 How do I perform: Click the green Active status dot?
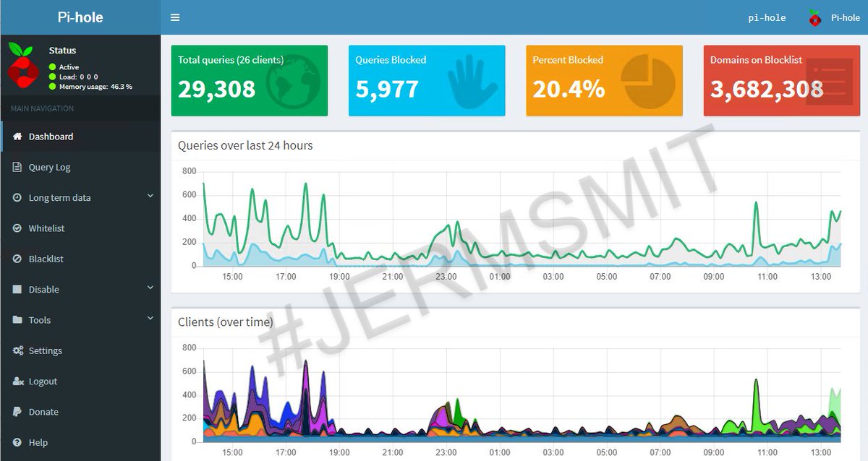(x=53, y=67)
